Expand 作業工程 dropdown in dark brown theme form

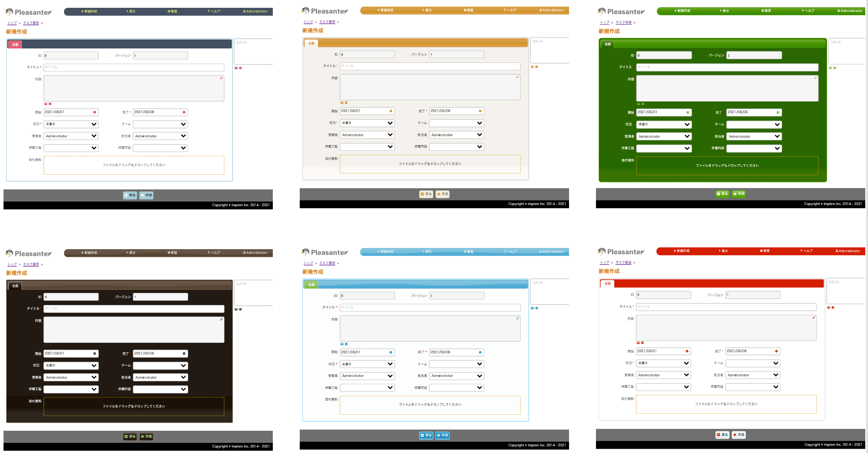point(71,389)
